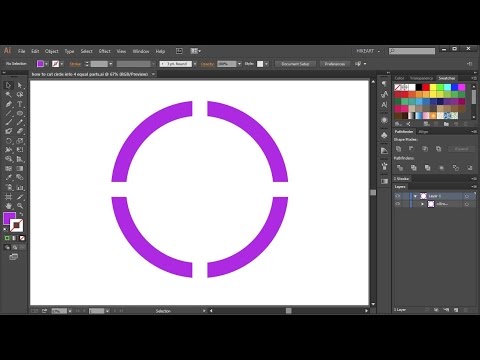This screenshot has width=480, height=360.
Task: Select the Paintbrush tool
Action: tap(8, 122)
